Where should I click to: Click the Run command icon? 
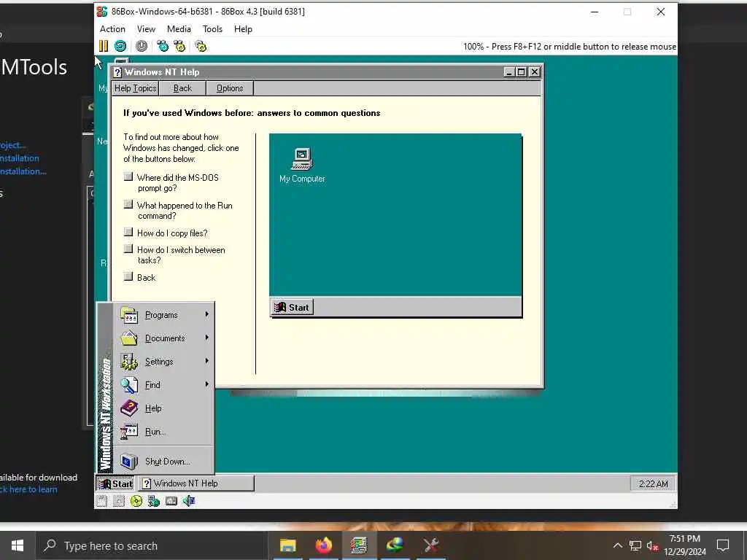[129, 432]
